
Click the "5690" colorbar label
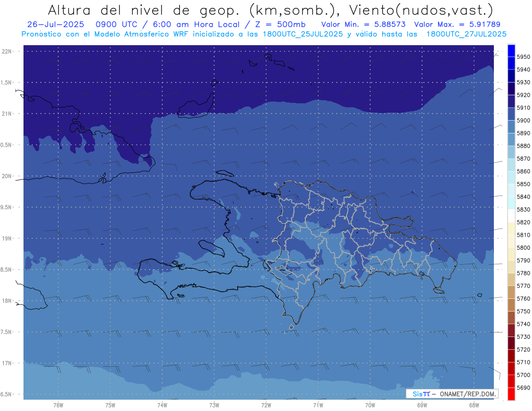coord(523,388)
